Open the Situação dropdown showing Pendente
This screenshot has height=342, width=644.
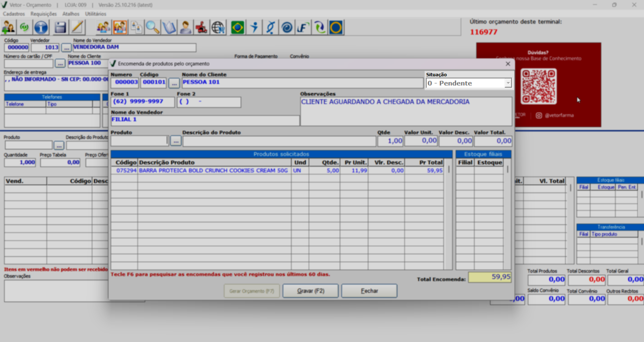pos(508,83)
